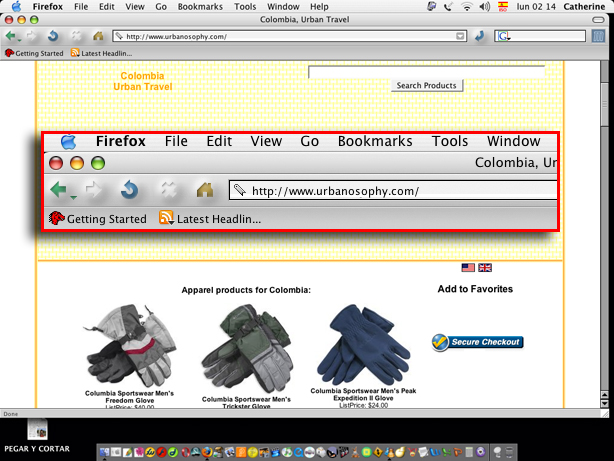Viewport: 614px width, 461px height.
Task: Open Microsoft PowerPoint from the Dock
Action: [x=458, y=452]
